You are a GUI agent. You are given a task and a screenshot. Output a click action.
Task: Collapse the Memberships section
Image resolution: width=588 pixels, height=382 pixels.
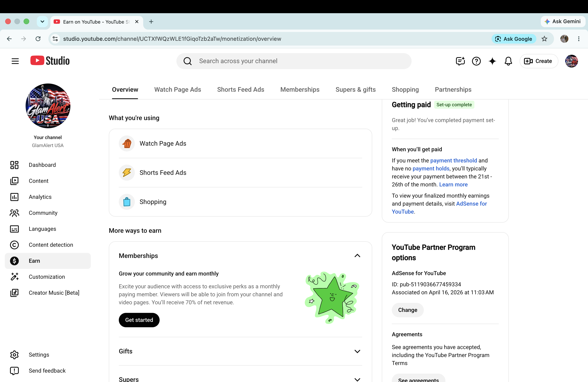tap(357, 256)
